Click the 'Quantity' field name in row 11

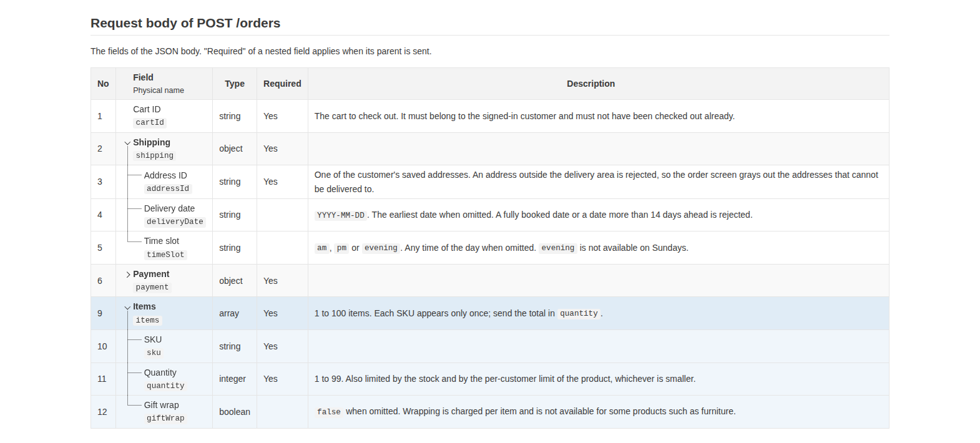160,372
